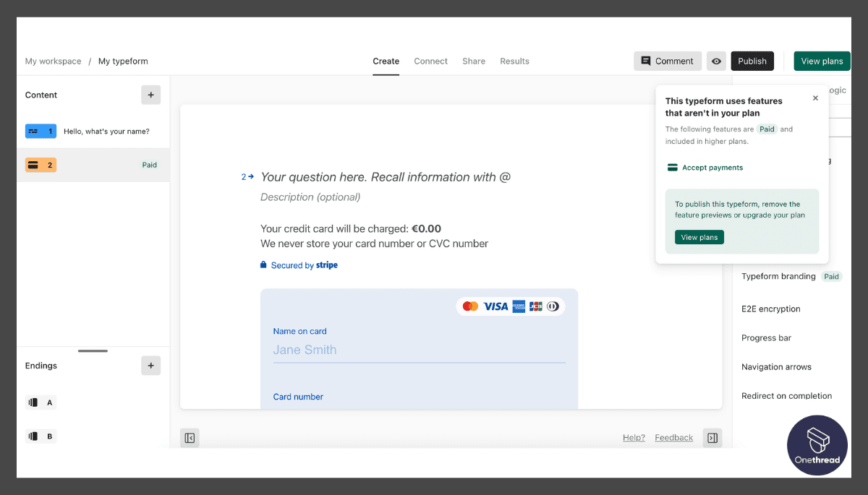The width and height of the screenshot is (868, 495).
Task: Go to the Share tab
Action: (474, 61)
